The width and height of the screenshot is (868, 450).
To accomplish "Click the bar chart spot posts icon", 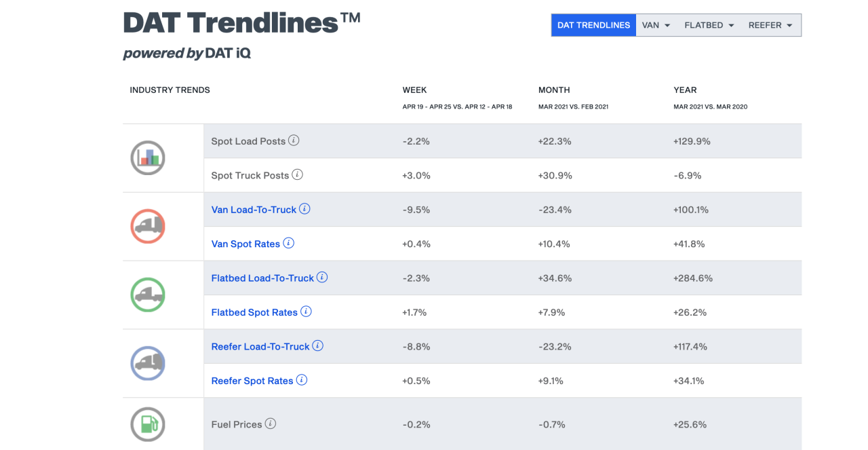I will 148,157.
